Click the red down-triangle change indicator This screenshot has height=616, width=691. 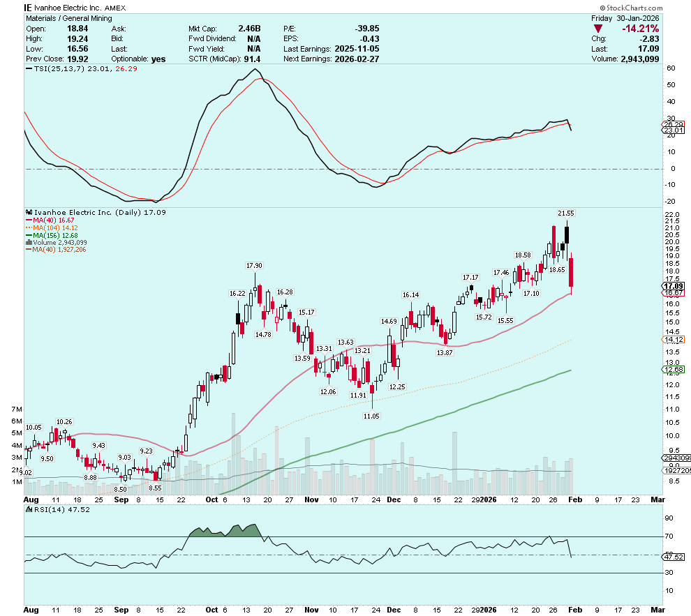coord(599,29)
